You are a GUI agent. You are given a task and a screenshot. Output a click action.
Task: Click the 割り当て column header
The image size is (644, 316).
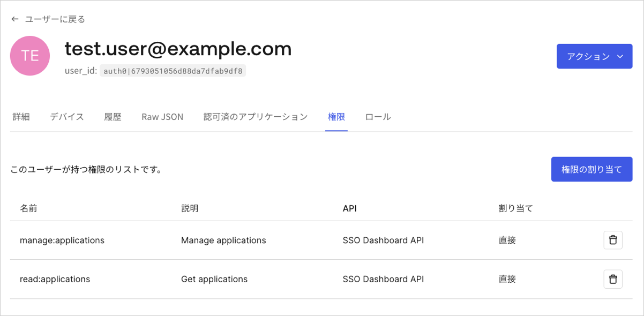(x=516, y=208)
